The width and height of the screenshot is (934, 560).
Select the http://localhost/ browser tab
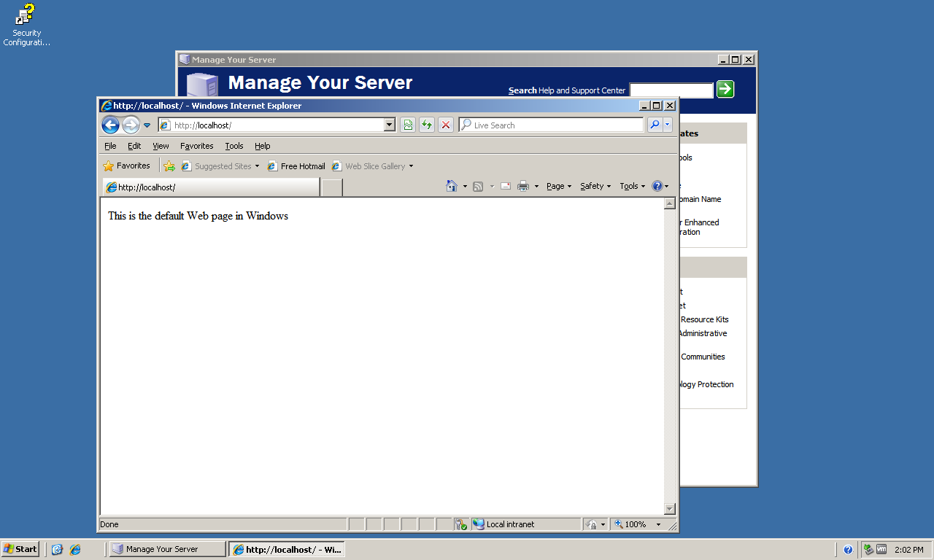pyautogui.click(x=212, y=187)
